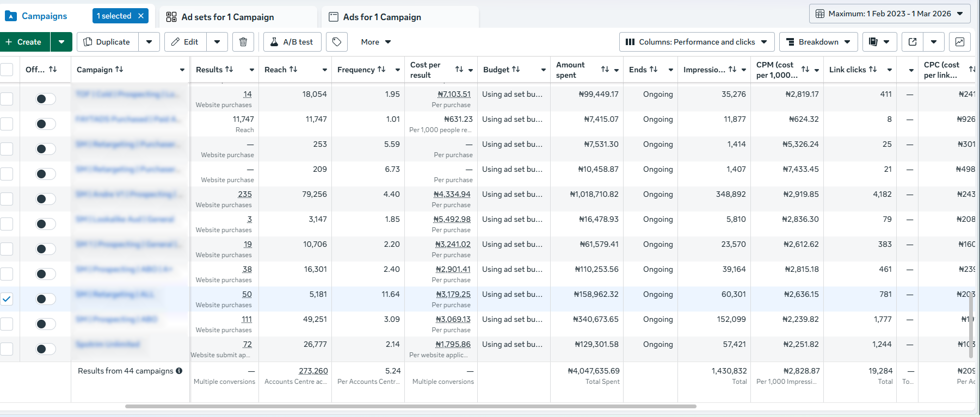The height and width of the screenshot is (417, 980).
Task: Click the green Create button
Action: [24, 42]
